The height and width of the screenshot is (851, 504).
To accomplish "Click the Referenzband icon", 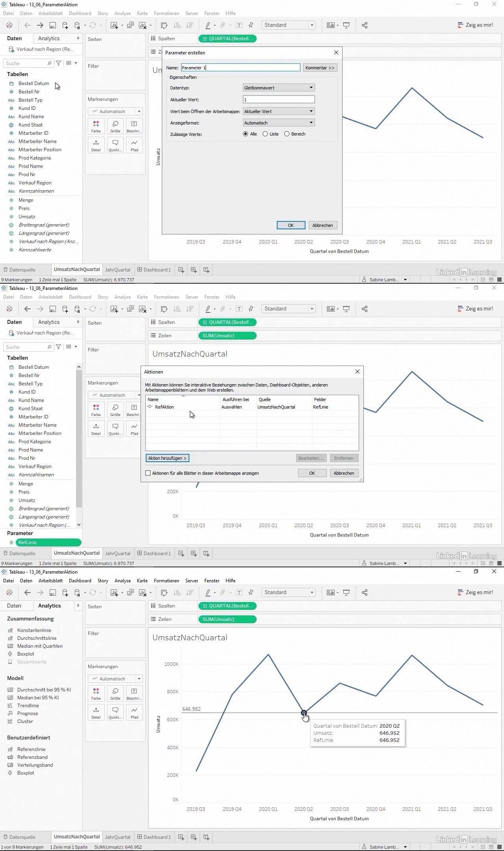I will click(x=10, y=757).
